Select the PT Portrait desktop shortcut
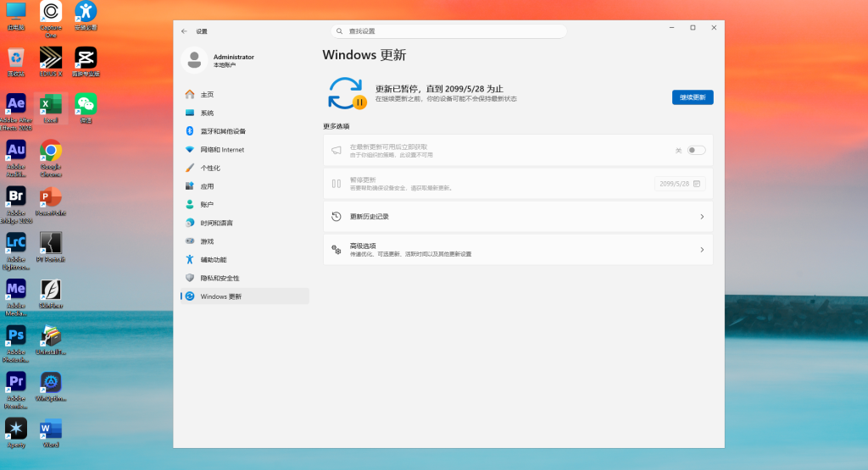This screenshot has width=868, height=470. click(50, 248)
